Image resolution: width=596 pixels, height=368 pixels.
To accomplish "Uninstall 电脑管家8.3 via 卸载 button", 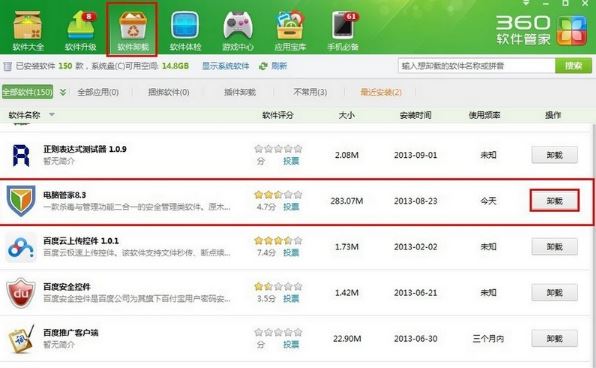I will [x=554, y=200].
